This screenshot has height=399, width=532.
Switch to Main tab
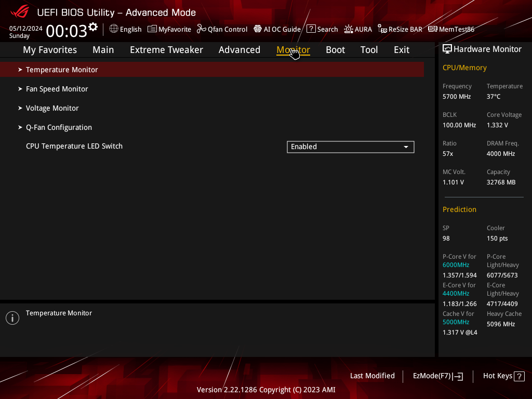click(103, 50)
